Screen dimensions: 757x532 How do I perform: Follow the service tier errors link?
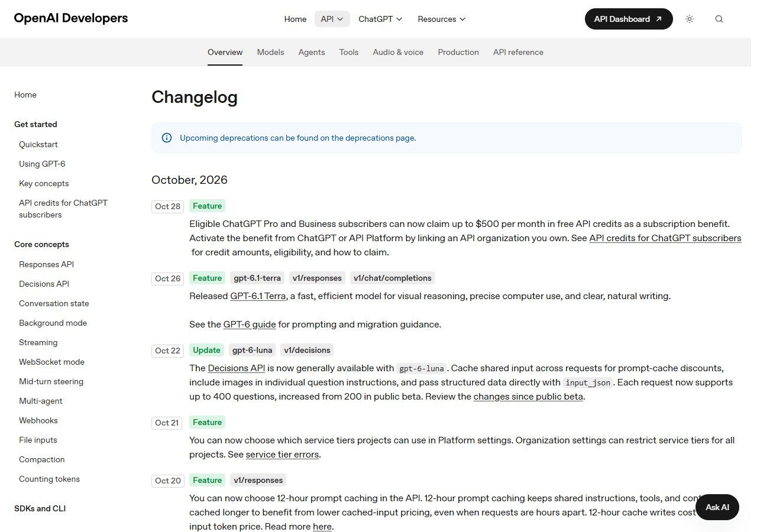point(282,455)
